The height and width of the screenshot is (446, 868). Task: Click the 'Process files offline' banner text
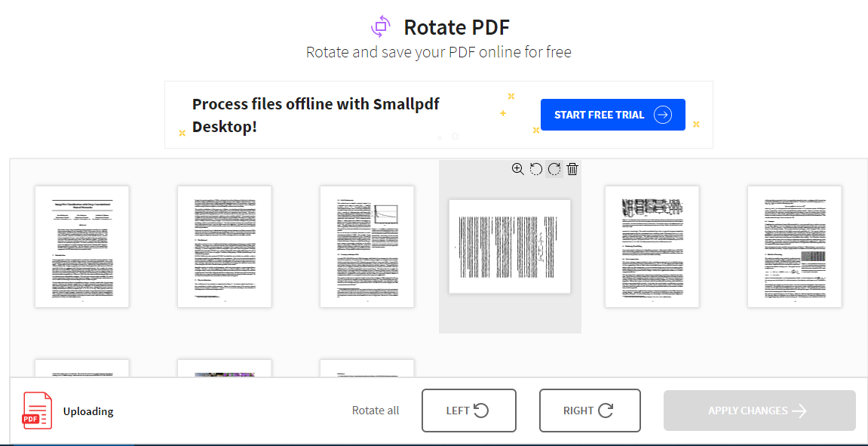tap(315, 115)
